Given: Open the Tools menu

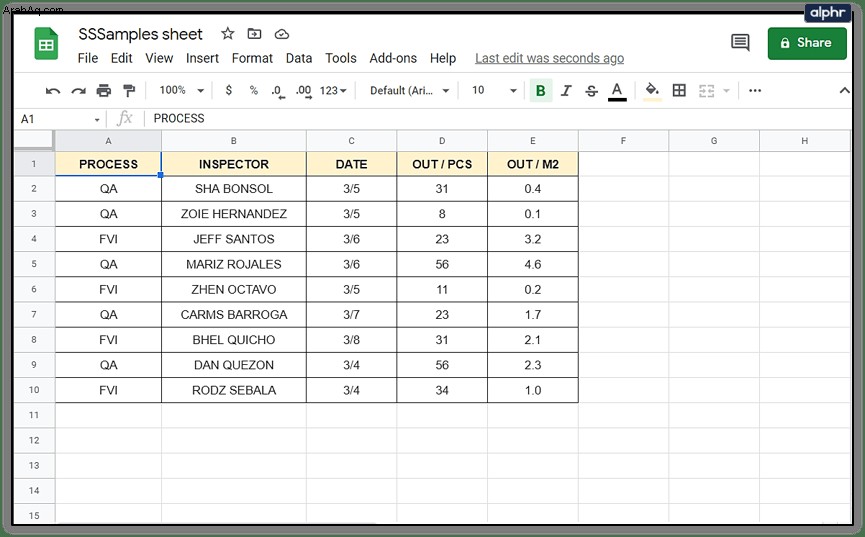Looking at the screenshot, I should point(340,58).
